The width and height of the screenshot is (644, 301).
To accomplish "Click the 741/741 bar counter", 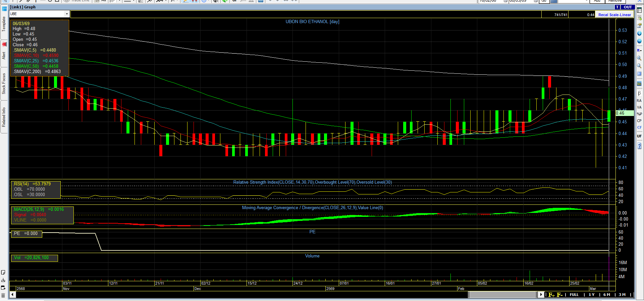I will tap(561, 15).
